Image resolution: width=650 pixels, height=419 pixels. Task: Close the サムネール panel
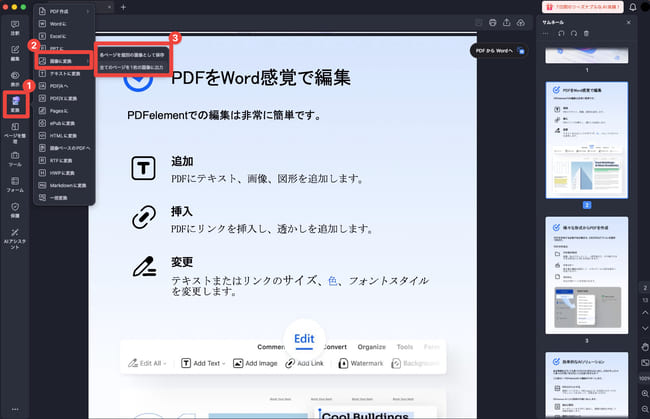(628, 22)
